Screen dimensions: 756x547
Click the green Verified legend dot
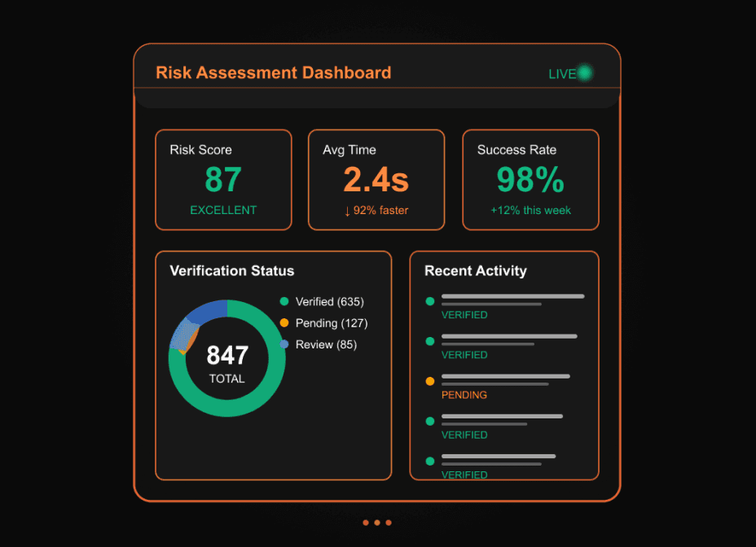click(x=284, y=302)
